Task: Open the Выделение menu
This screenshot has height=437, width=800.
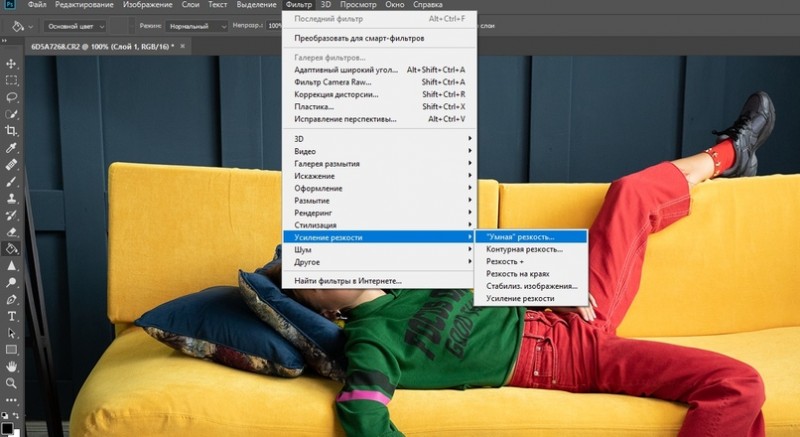Action: tap(257, 5)
